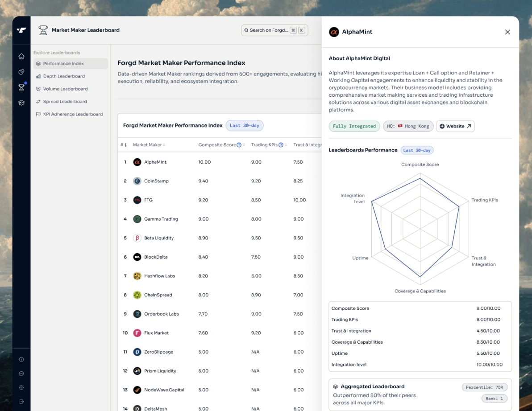Click the HQ: Hong Kong badge

pyautogui.click(x=408, y=126)
